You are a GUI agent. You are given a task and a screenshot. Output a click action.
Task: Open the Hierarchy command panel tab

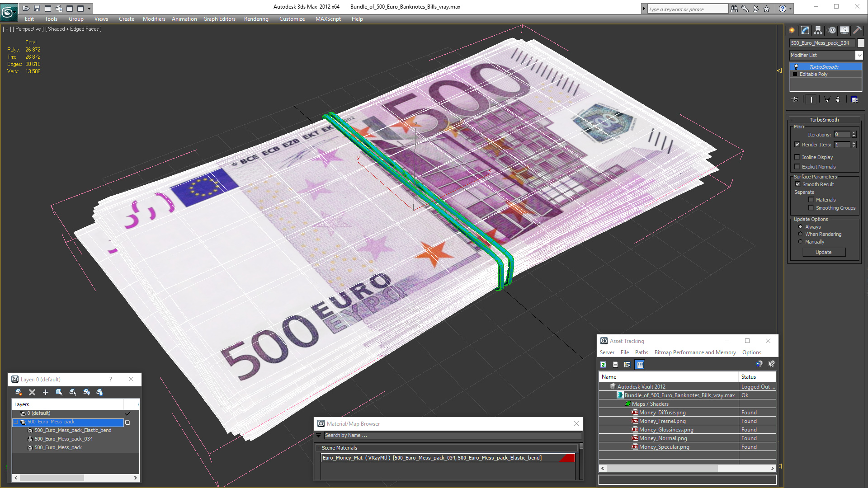point(818,30)
